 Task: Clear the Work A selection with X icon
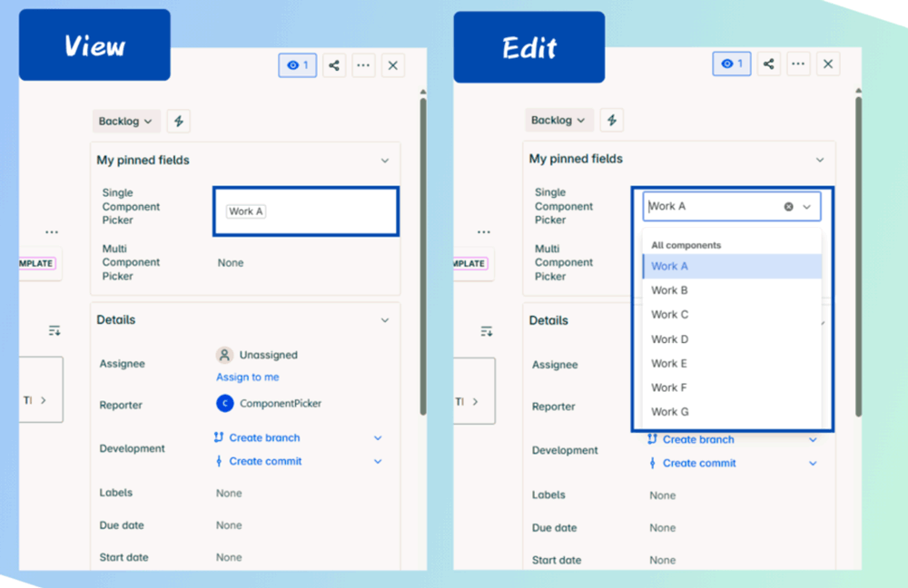point(788,207)
